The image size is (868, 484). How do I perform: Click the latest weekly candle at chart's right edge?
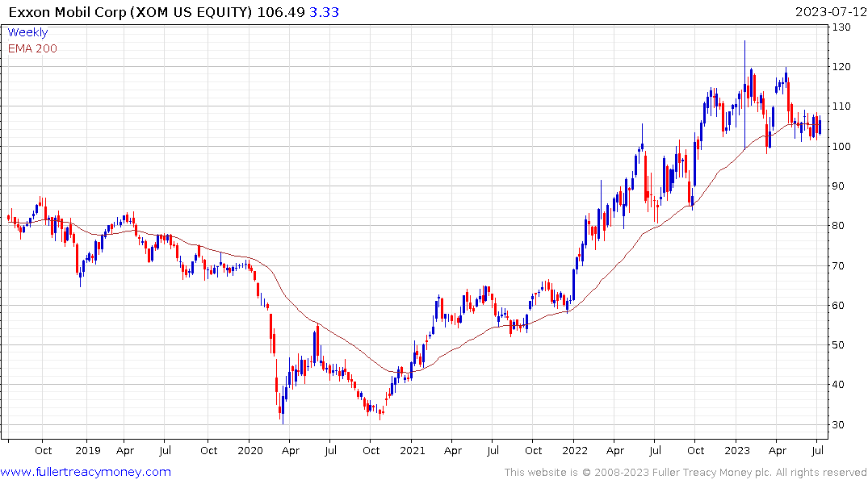[x=820, y=126]
